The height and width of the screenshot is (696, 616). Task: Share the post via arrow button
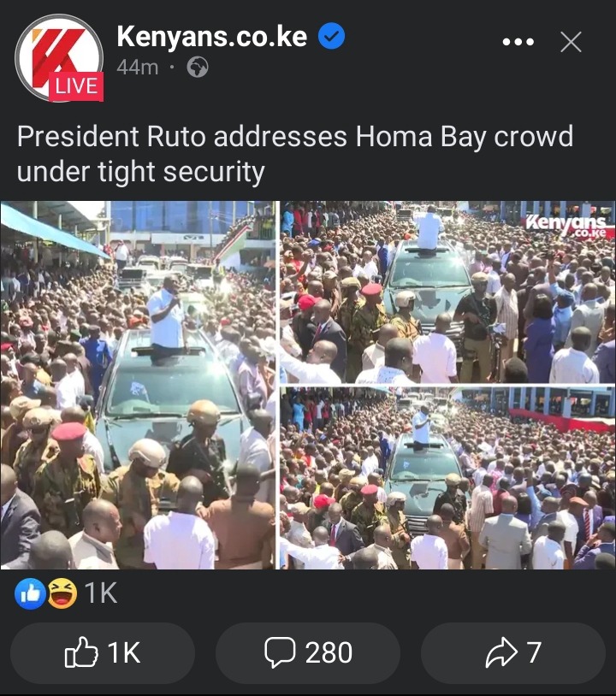[x=513, y=652]
